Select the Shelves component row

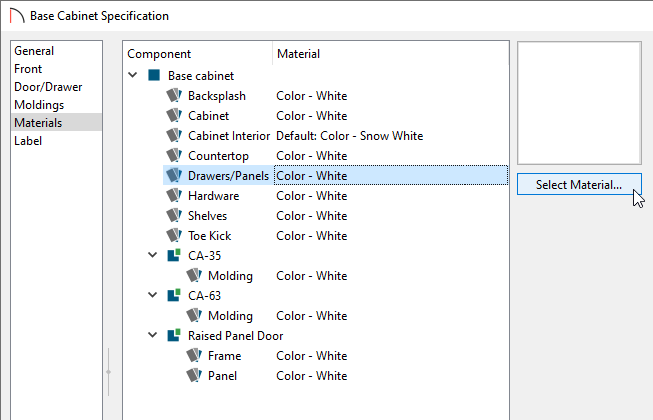[x=335, y=216]
